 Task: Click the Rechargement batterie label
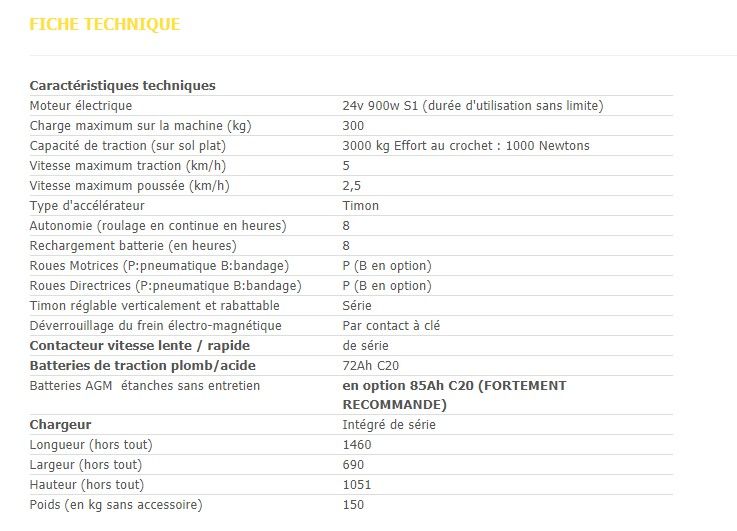(x=133, y=245)
